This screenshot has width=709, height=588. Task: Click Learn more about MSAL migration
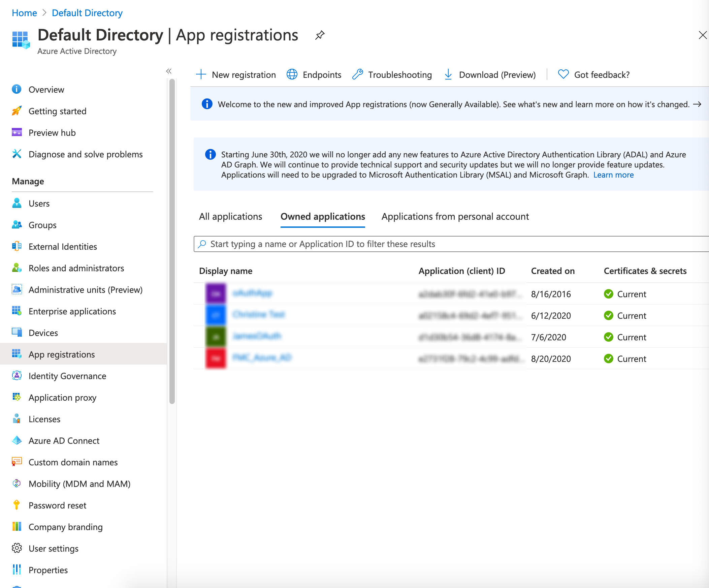click(613, 175)
